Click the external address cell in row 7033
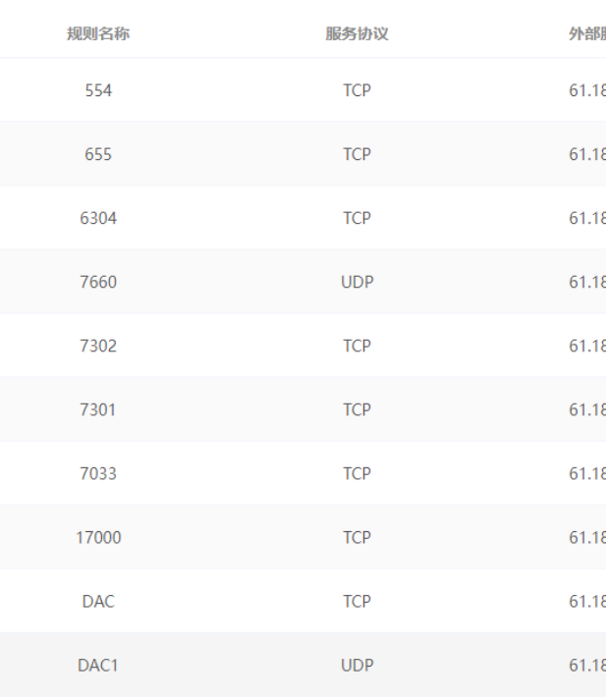Screen dimensions: 606x700 587,473
